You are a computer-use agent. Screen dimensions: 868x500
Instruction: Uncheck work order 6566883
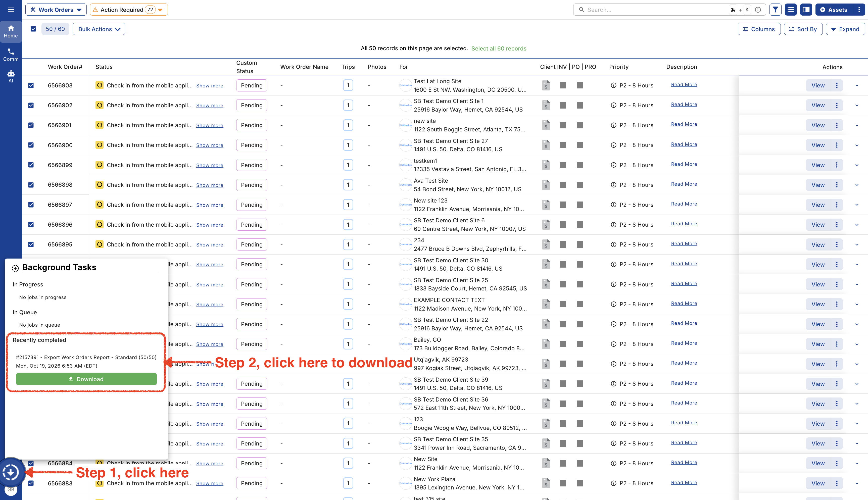click(31, 483)
